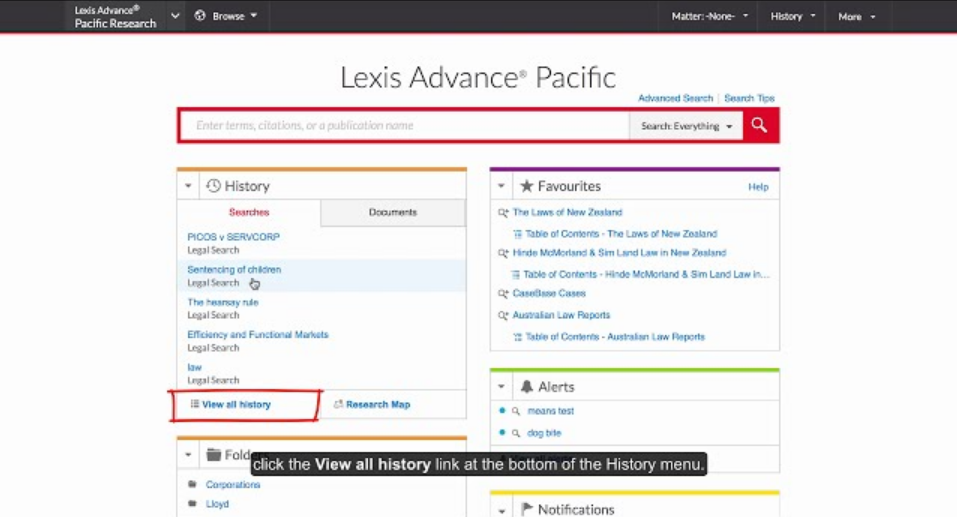Open the Corporations folder

point(233,485)
